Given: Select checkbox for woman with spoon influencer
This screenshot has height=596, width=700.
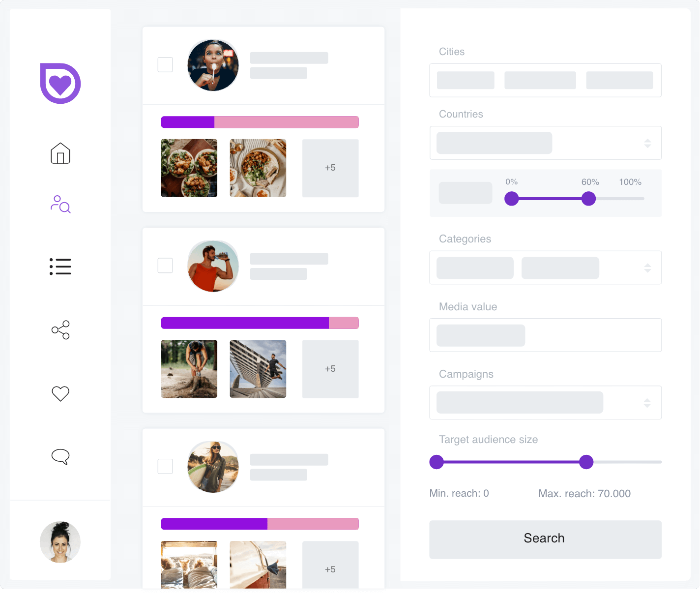Looking at the screenshot, I should point(165,65).
